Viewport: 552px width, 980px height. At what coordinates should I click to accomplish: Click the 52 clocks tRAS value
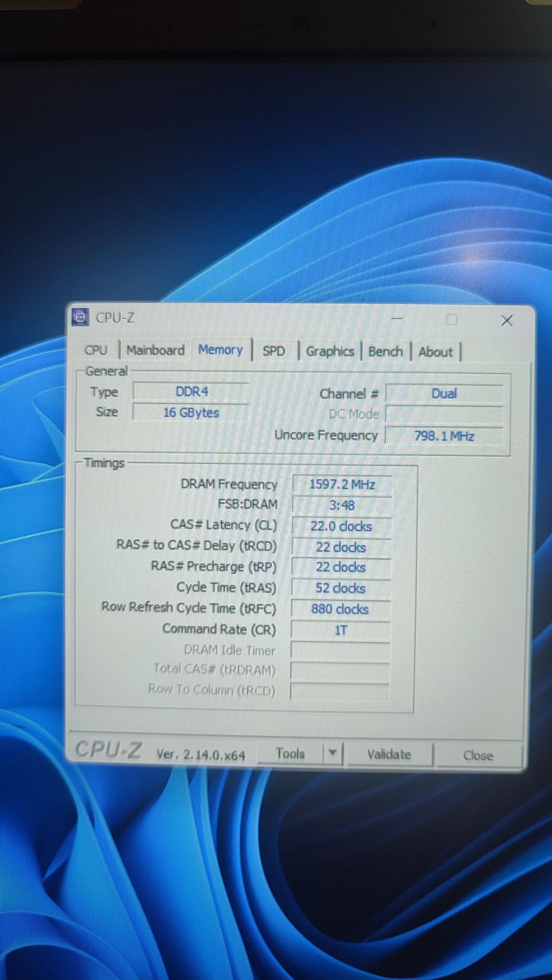tap(341, 588)
